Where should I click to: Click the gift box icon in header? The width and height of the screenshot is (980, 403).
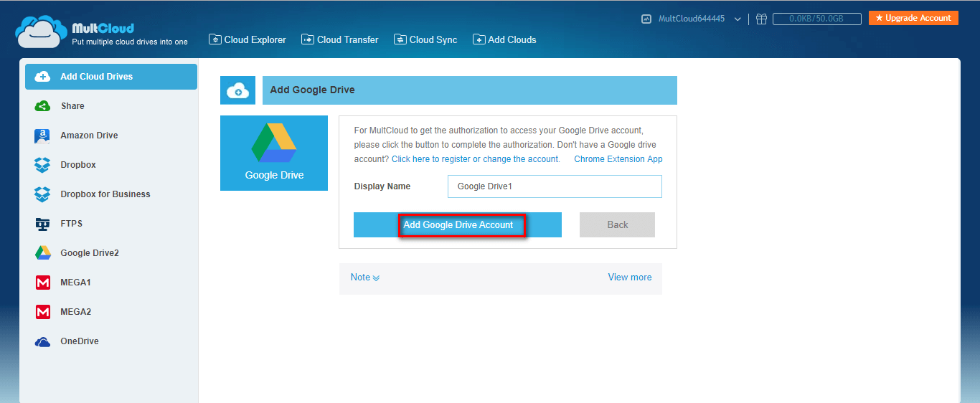click(x=762, y=19)
